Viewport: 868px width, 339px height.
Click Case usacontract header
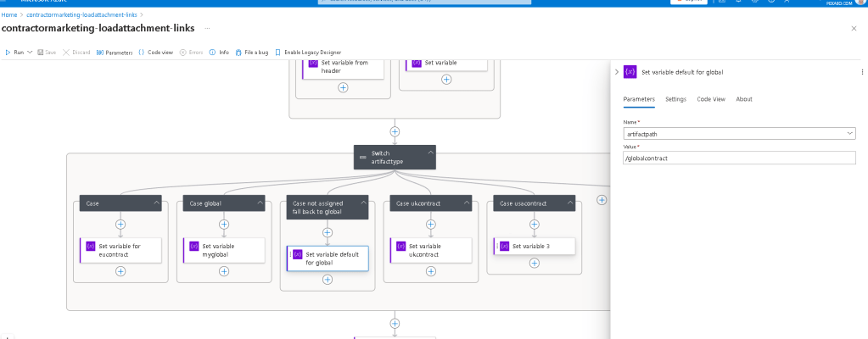coord(535,203)
